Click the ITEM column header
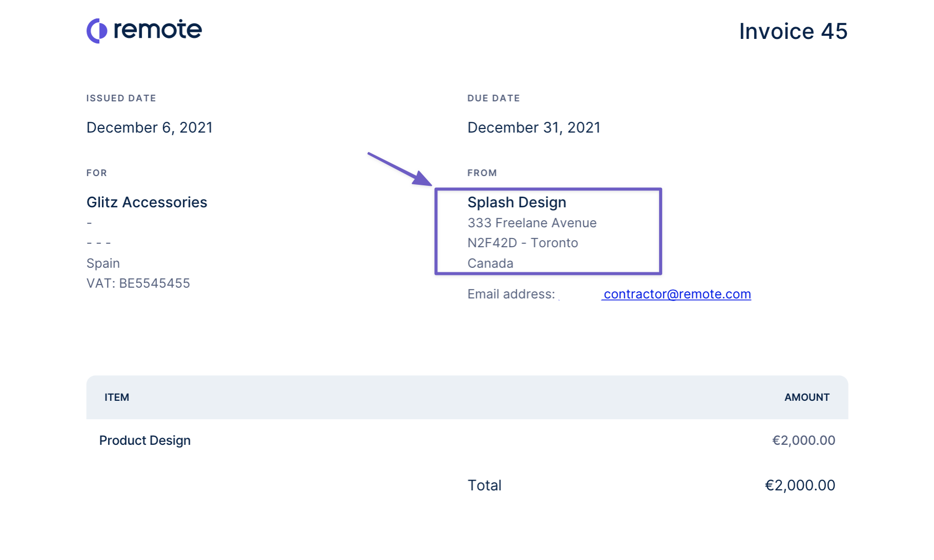 click(x=117, y=397)
